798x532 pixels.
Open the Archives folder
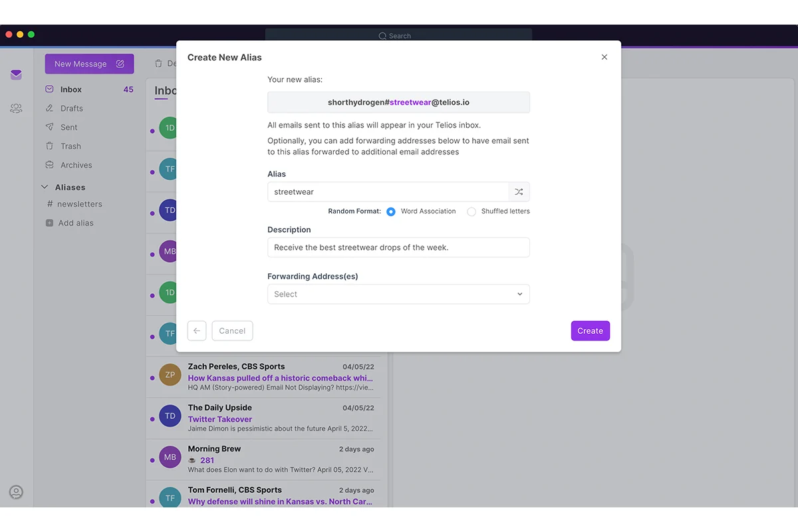point(76,165)
